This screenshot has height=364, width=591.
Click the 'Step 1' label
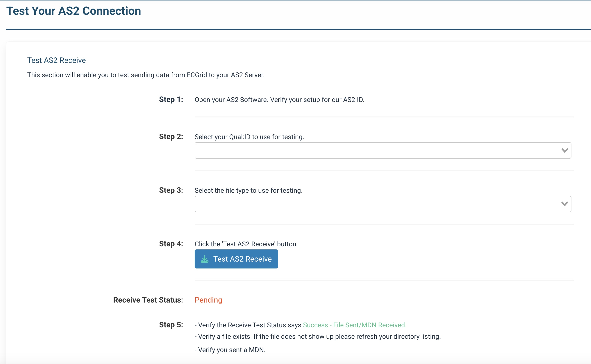tap(171, 99)
